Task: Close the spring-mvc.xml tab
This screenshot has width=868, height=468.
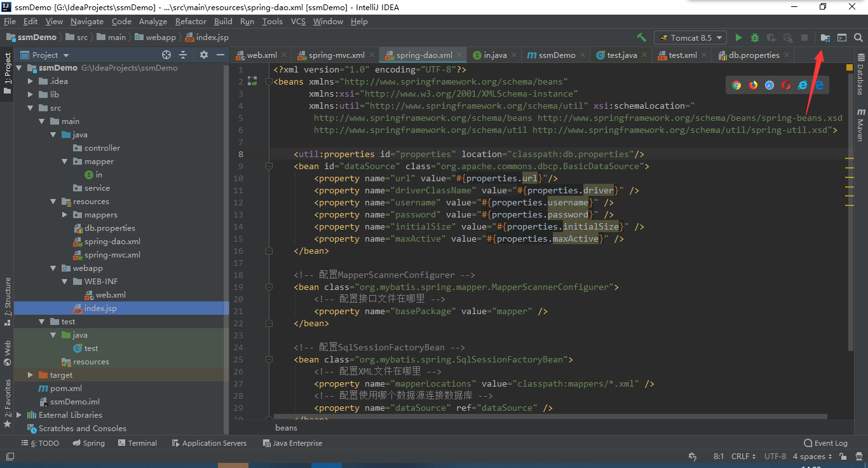Action: click(x=373, y=55)
